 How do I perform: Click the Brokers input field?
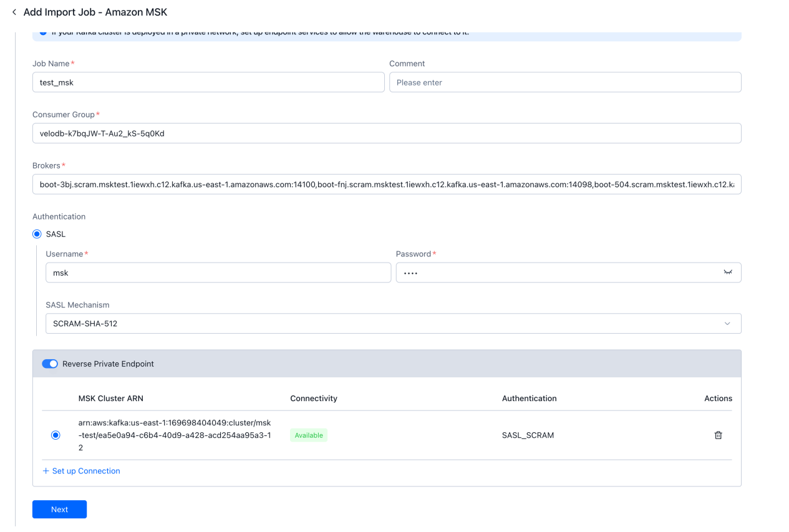(x=387, y=185)
